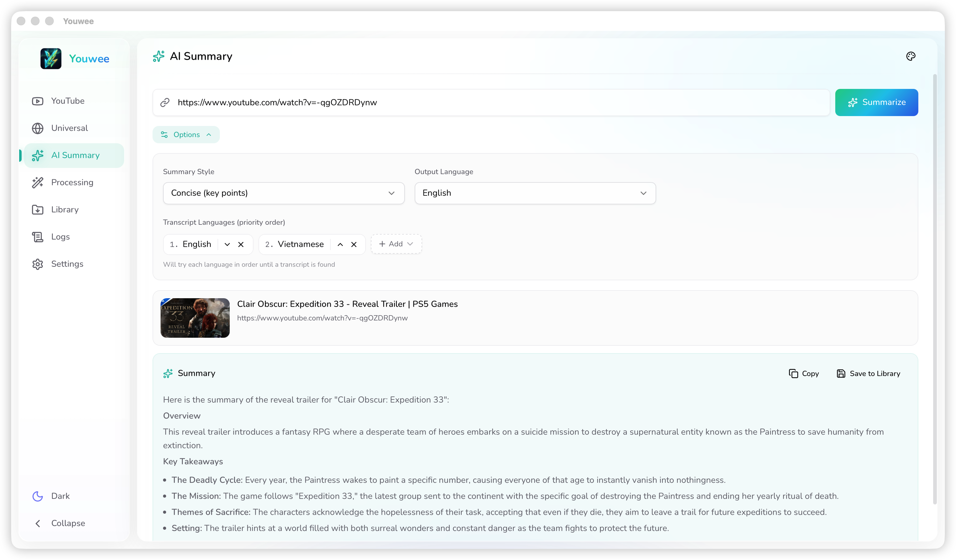Toggle Dark mode in sidebar

60,496
